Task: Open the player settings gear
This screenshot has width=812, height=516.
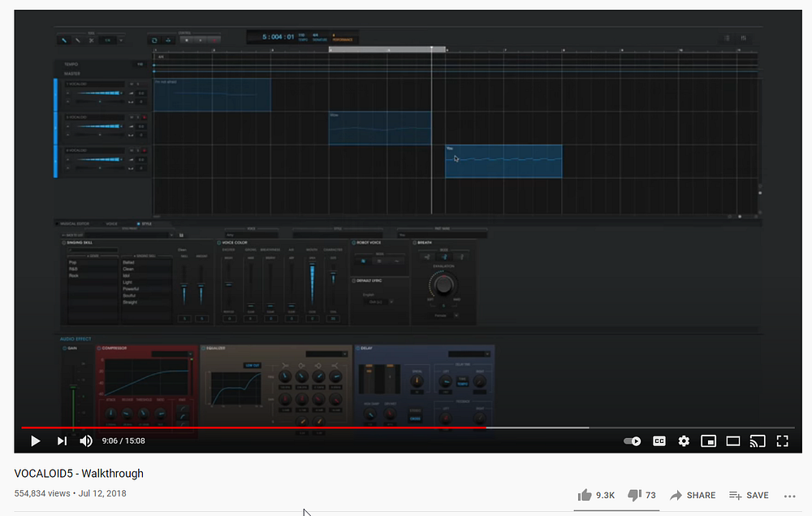Action: tap(684, 441)
